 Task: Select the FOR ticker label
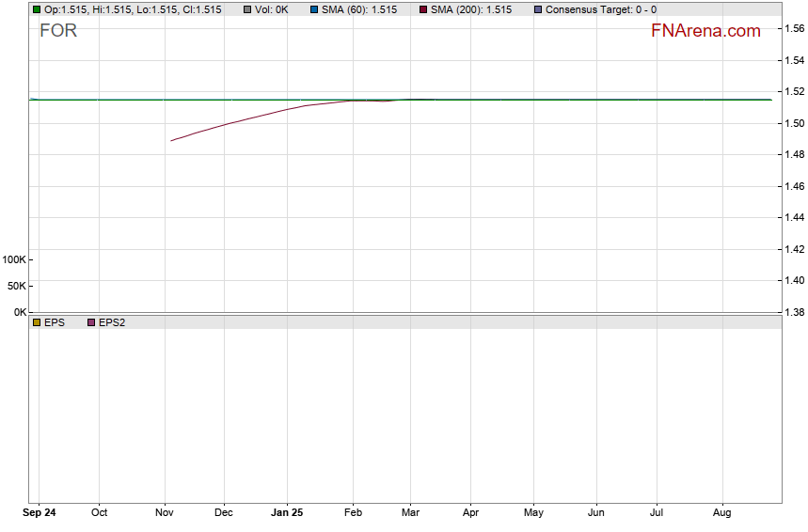click(x=58, y=31)
